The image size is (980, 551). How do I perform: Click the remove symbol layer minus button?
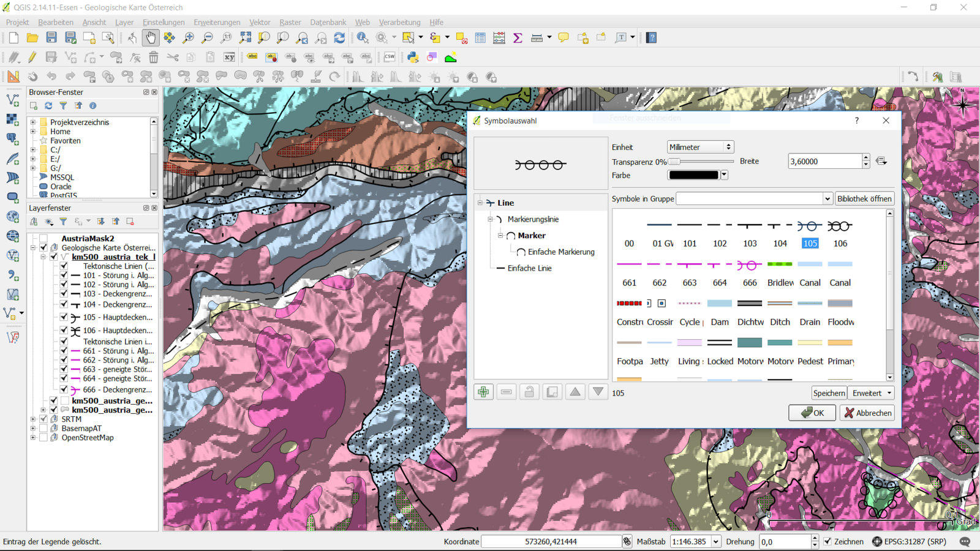507,392
